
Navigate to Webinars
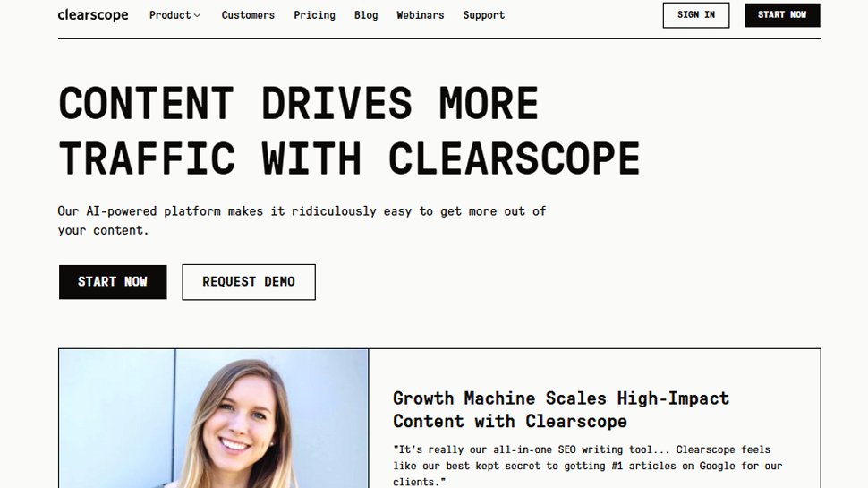421,15
